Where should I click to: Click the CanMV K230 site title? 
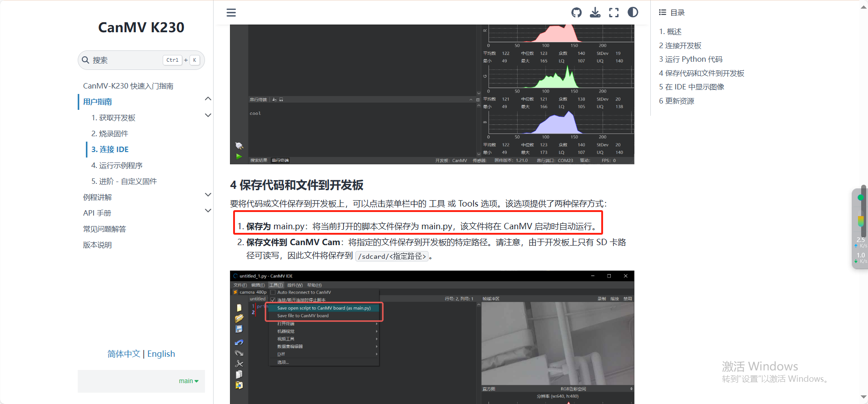(x=141, y=27)
